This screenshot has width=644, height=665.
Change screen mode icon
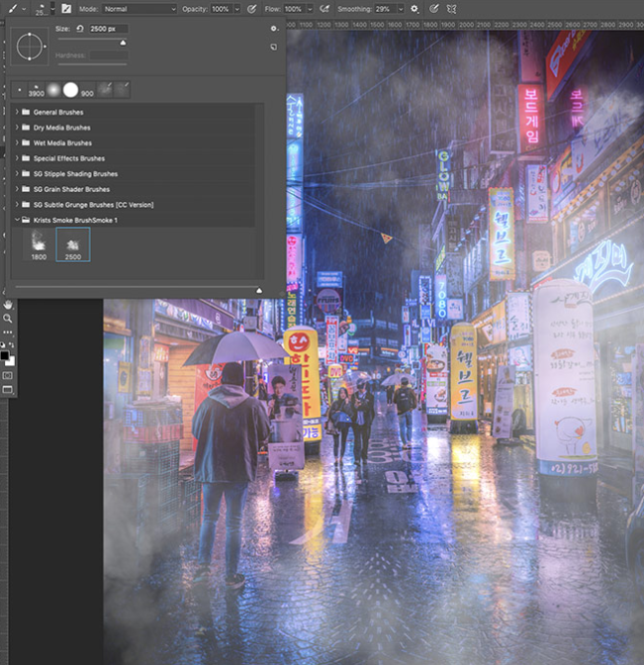[x=8, y=389]
